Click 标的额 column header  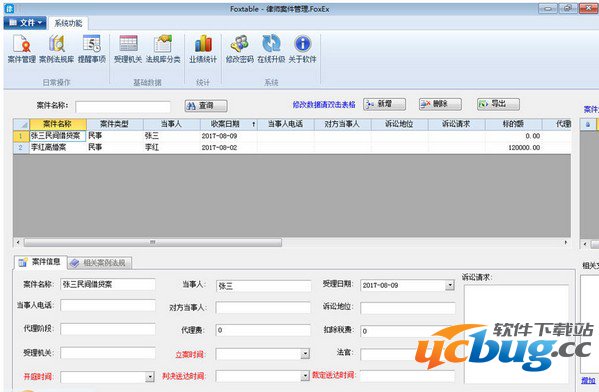click(513, 124)
